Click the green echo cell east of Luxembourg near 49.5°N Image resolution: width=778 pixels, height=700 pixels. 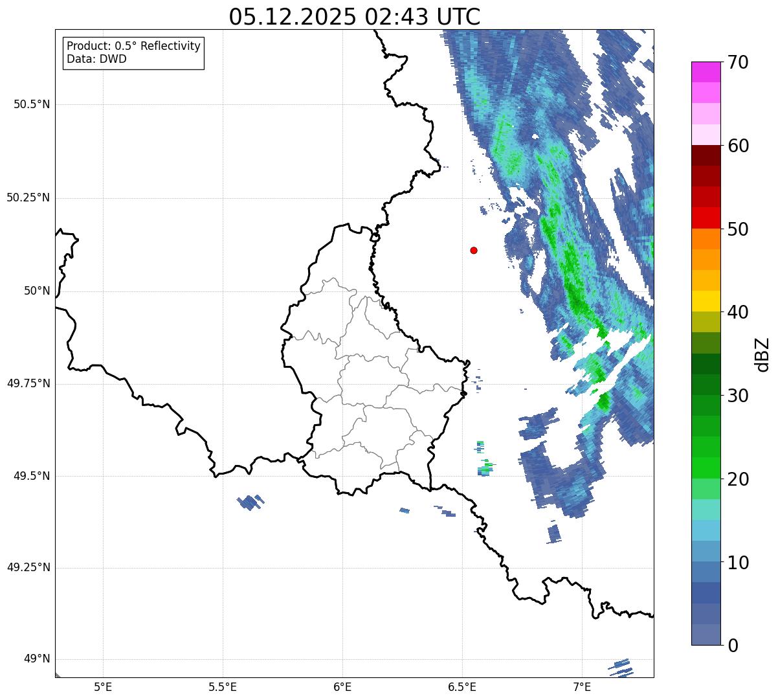(x=485, y=467)
